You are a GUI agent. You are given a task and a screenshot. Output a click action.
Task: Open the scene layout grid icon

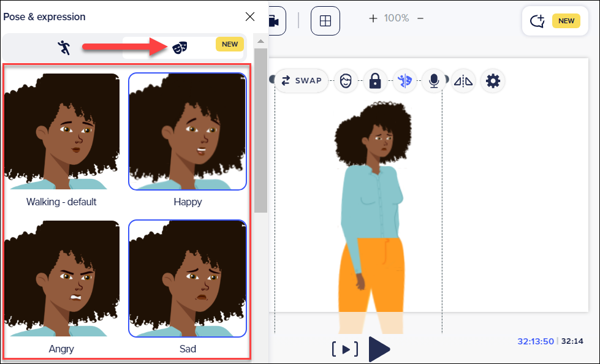325,19
